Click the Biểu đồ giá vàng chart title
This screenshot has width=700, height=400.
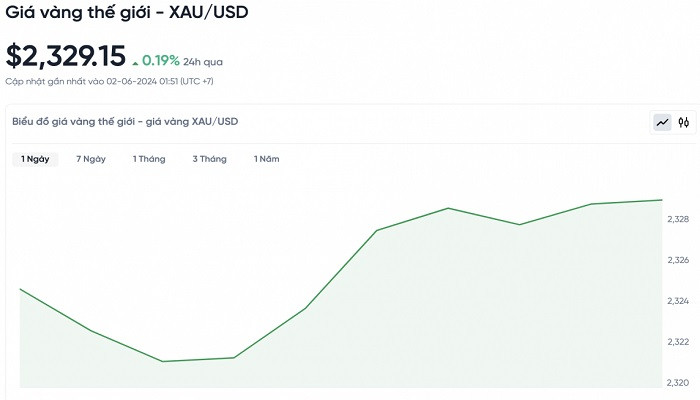[x=125, y=122]
